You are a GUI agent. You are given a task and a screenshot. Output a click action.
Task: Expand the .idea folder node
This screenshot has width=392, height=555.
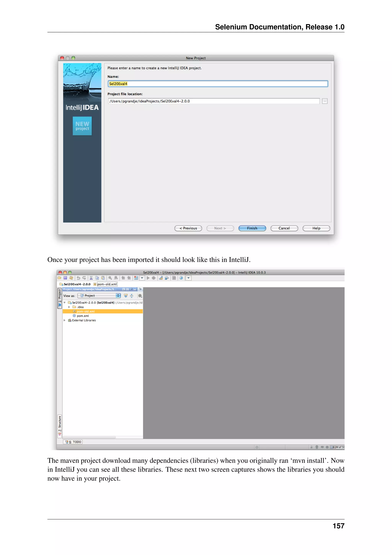(69, 307)
